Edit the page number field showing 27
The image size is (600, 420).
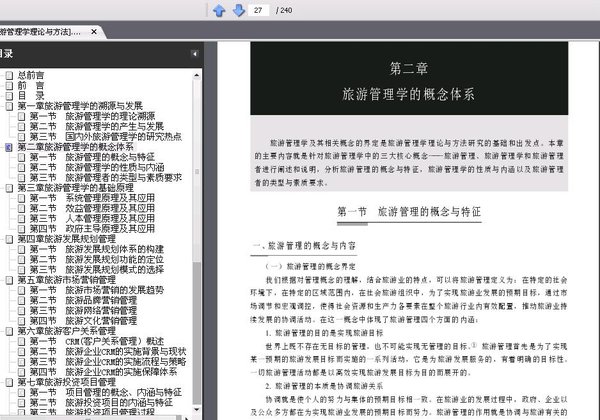coord(259,10)
